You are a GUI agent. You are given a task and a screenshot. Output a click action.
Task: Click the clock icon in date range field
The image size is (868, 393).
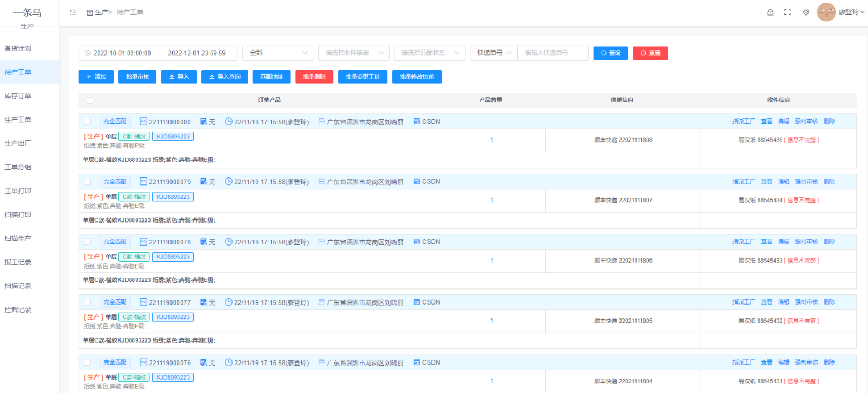pyautogui.click(x=87, y=53)
